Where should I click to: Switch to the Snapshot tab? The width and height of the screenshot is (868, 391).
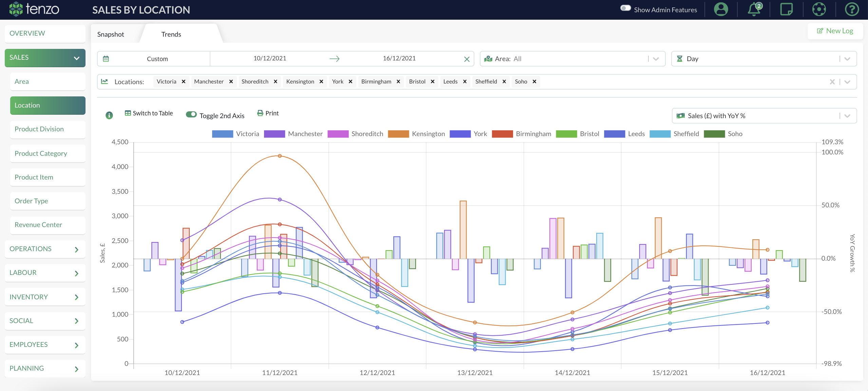[x=111, y=34]
